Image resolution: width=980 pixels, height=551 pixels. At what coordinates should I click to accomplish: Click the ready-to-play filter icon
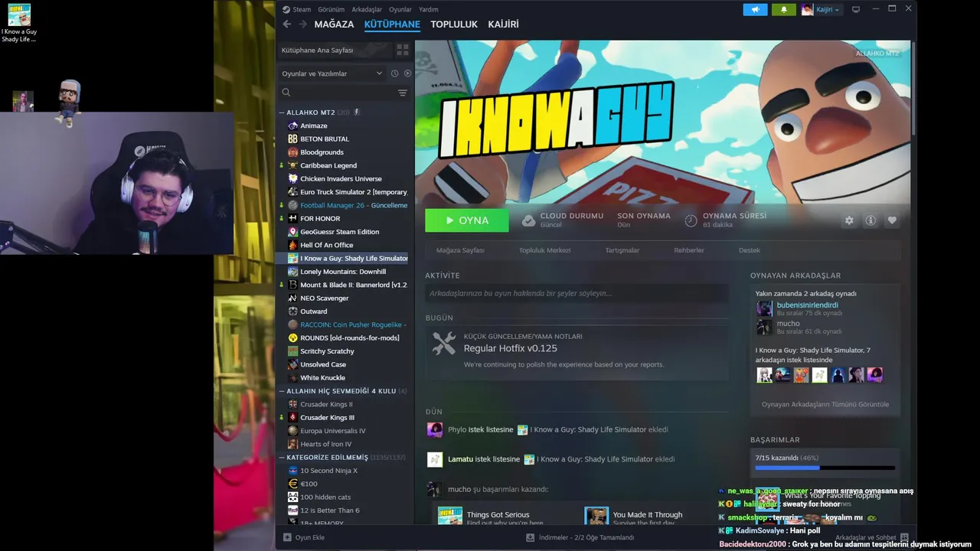(x=407, y=73)
